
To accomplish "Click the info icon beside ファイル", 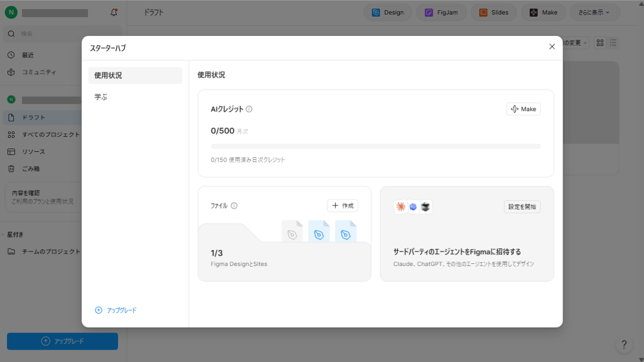I will (234, 205).
